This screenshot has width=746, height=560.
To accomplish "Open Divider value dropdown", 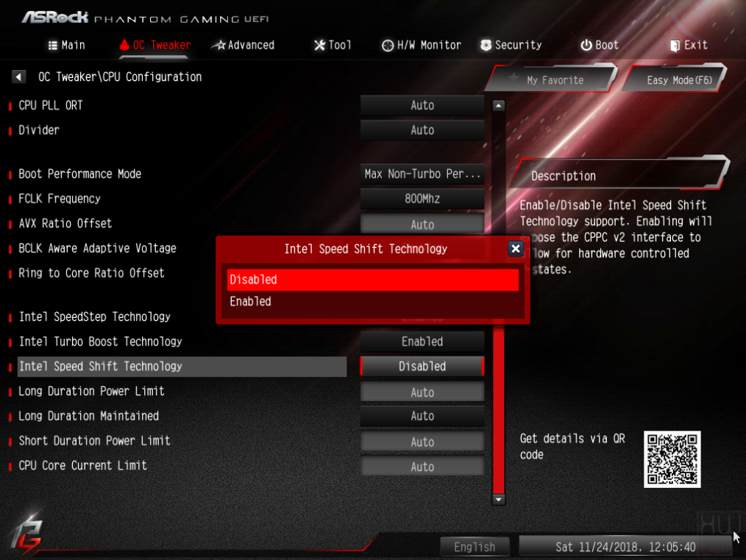I will [x=422, y=130].
